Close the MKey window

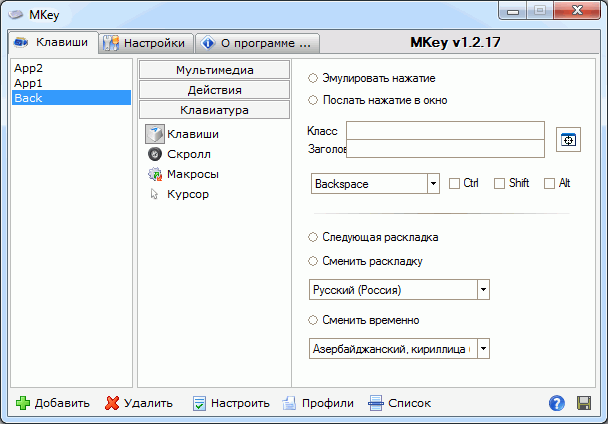577,10
